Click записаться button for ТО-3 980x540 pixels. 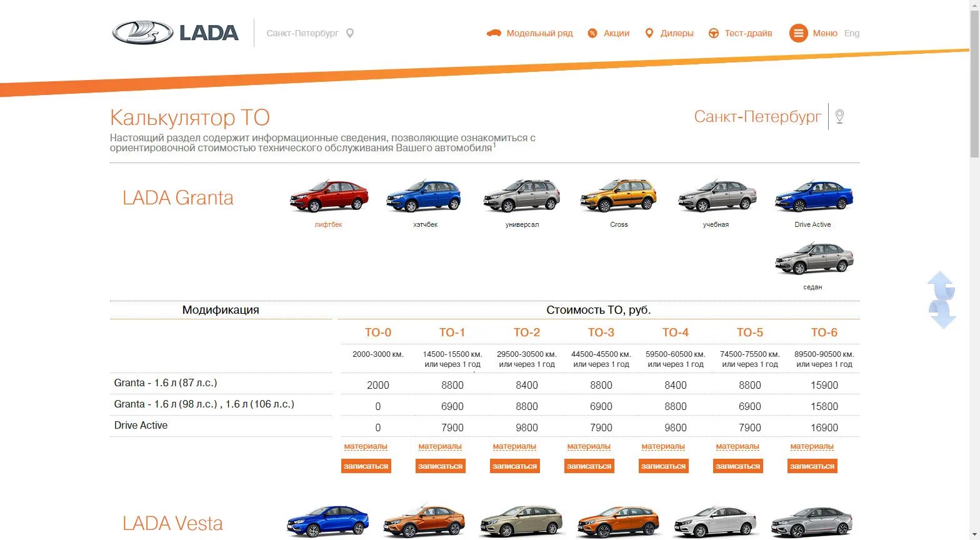click(x=589, y=466)
